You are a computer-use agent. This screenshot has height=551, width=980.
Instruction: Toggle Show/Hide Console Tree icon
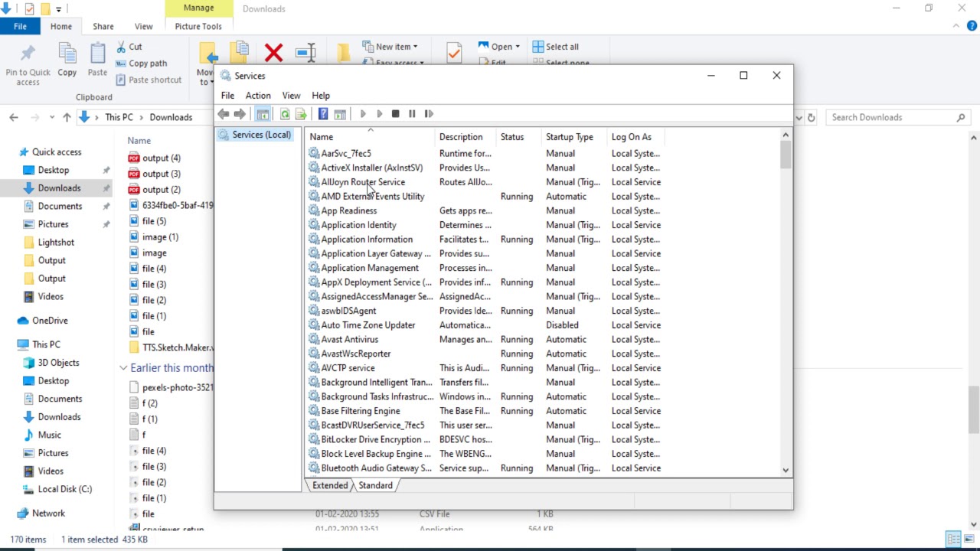coord(263,114)
